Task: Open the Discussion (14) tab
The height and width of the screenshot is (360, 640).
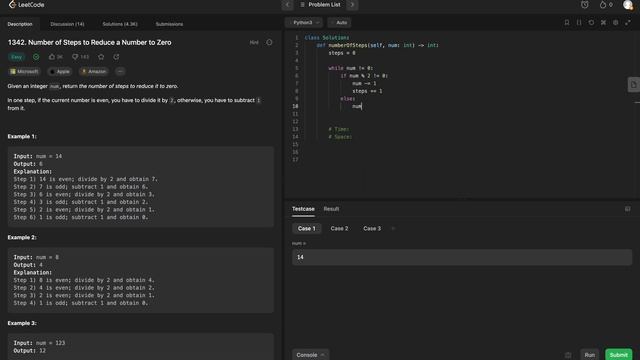Action: [x=67, y=24]
